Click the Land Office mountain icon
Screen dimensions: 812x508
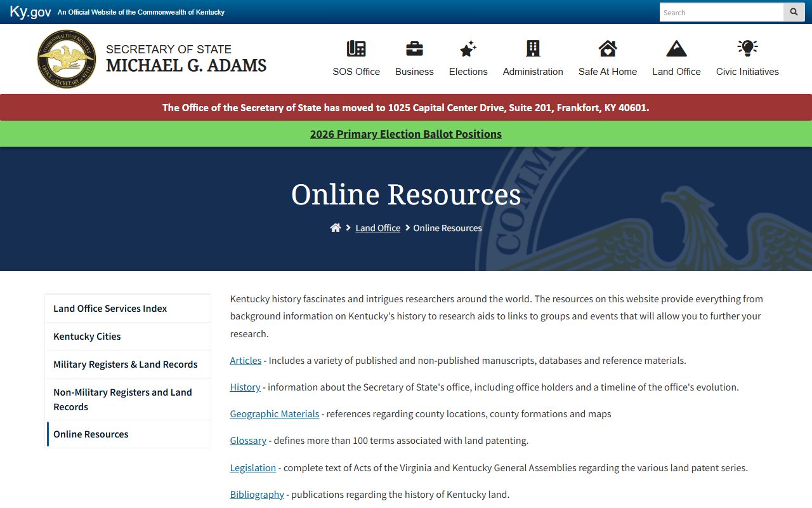(x=677, y=48)
